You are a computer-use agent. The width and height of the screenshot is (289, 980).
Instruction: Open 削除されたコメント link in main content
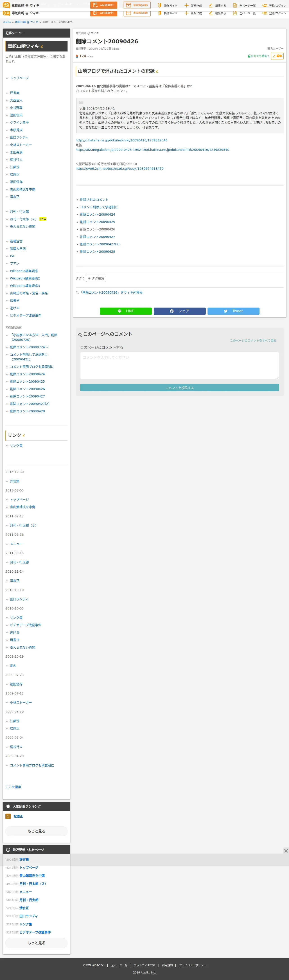94,200
